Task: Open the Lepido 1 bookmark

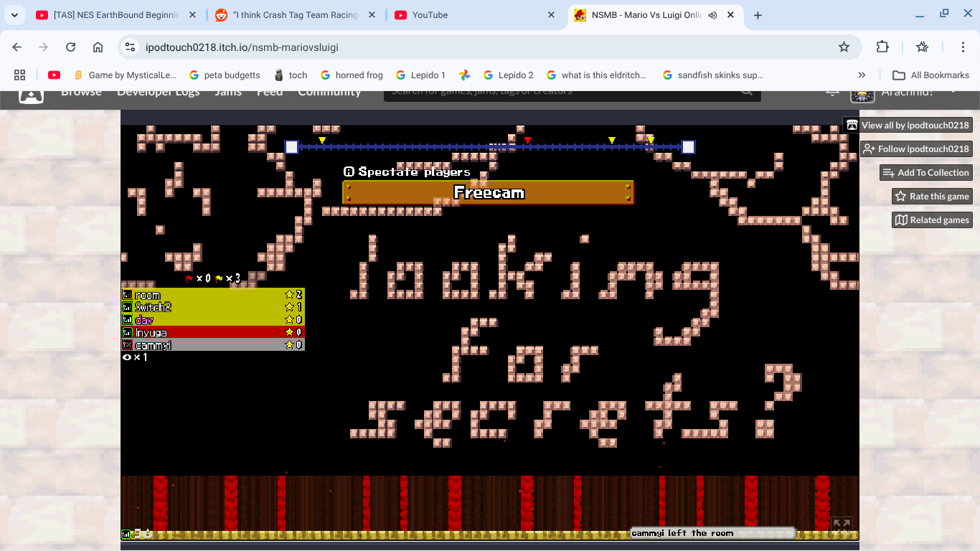Action: coord(421,75)
